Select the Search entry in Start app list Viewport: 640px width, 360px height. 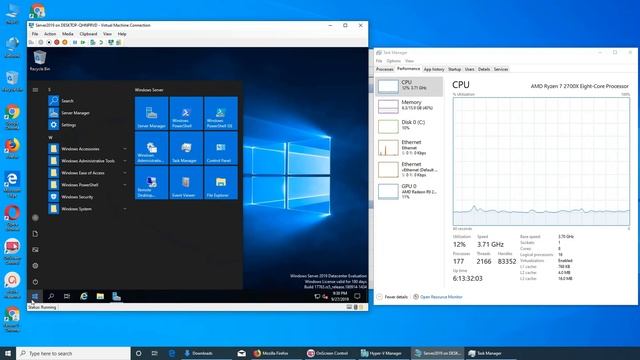88,101
